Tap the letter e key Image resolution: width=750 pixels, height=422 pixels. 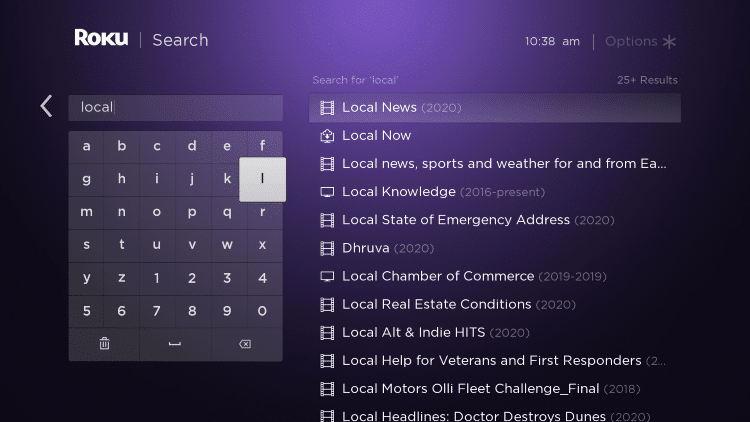(x=227, y=146)
